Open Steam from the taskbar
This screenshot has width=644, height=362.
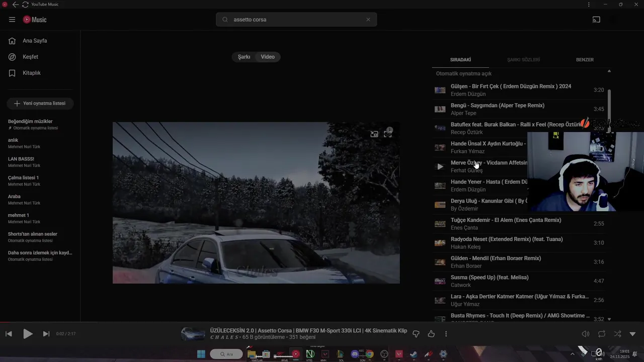tap(414, 354)
